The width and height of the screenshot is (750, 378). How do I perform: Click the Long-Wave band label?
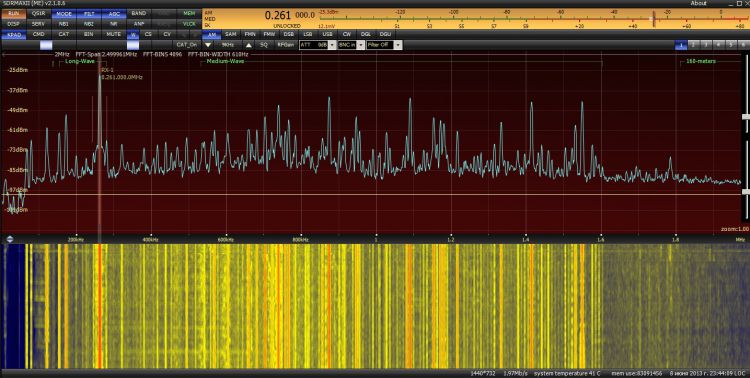[80, 61]
